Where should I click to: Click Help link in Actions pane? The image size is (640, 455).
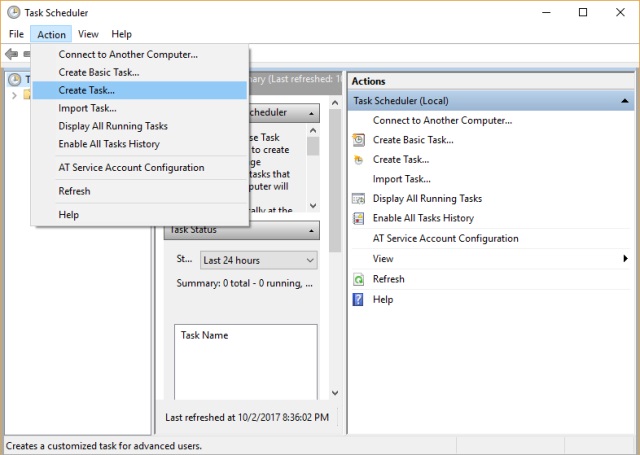pyautogui.click(x=383, y=300)
